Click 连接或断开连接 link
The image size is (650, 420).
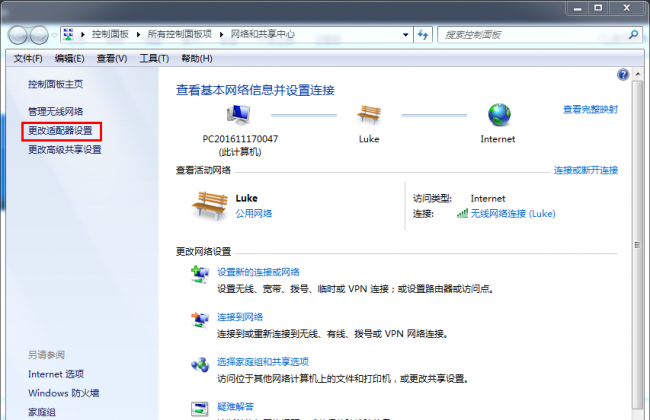(586, 170)
